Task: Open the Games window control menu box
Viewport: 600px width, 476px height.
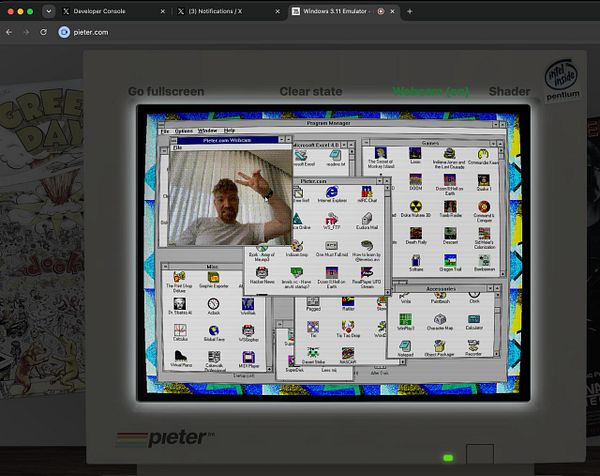Action: click(x=366, y=143)
